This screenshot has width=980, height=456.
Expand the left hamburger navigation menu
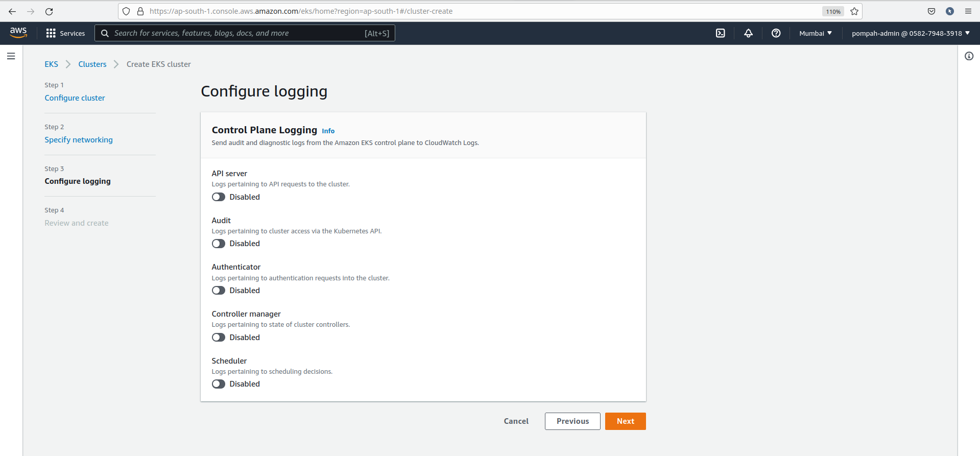11,56
